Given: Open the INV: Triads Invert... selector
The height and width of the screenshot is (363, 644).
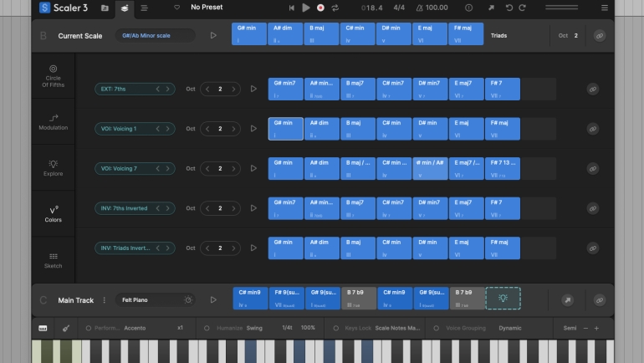Looking at the screenshot, I should click(x=135, y=248).
